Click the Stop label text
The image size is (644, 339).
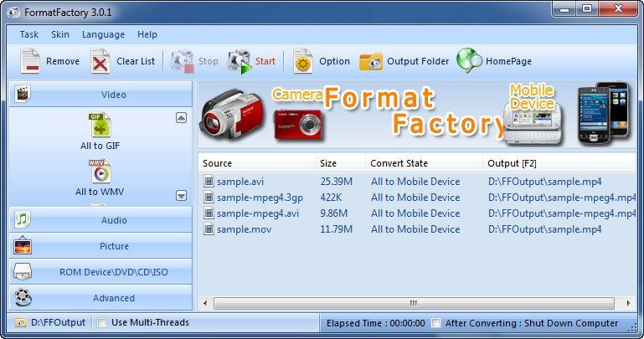tap(209, 61)
